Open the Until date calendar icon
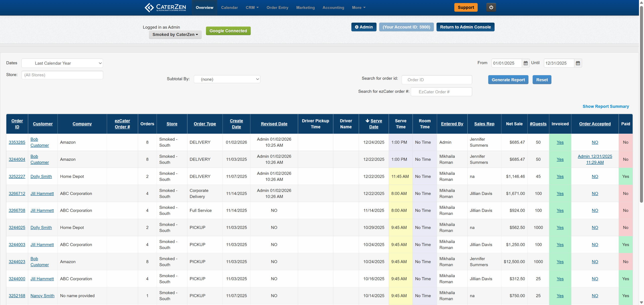 578,63
